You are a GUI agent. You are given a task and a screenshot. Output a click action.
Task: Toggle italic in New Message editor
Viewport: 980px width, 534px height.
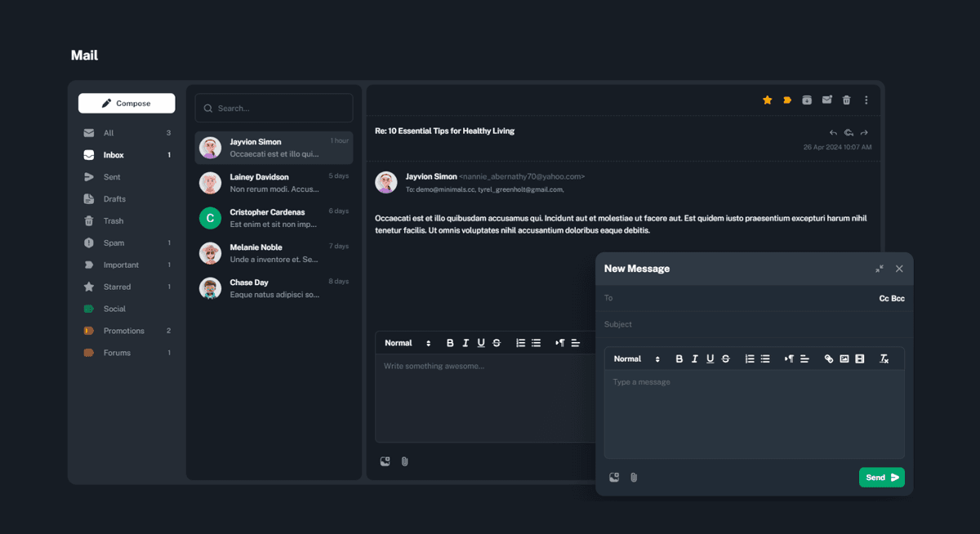click(694, 359)
